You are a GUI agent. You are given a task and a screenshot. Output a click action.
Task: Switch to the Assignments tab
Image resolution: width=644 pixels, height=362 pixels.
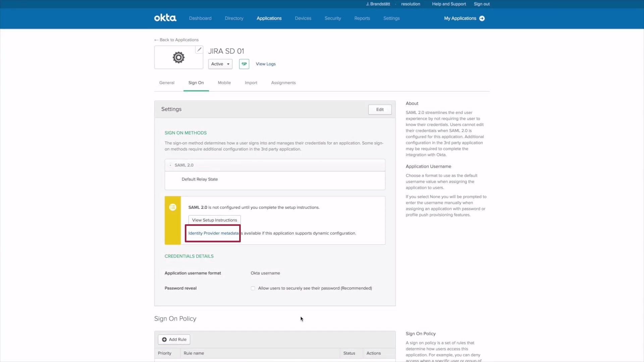(x=283, y=83)
